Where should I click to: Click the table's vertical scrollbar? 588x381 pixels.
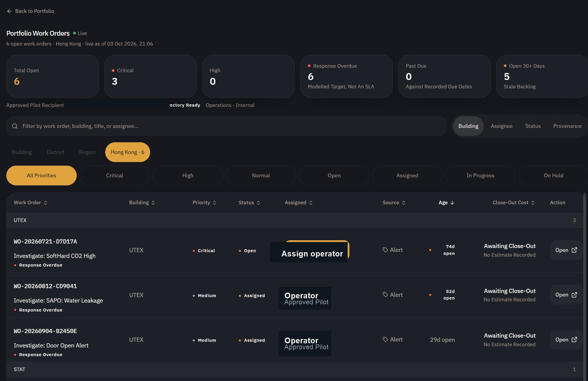tap(584, 286)
